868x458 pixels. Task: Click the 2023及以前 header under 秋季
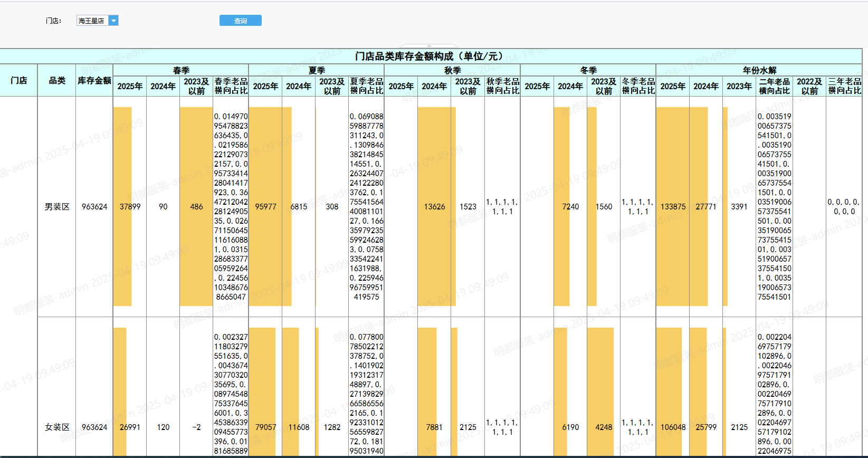[468, 86]
